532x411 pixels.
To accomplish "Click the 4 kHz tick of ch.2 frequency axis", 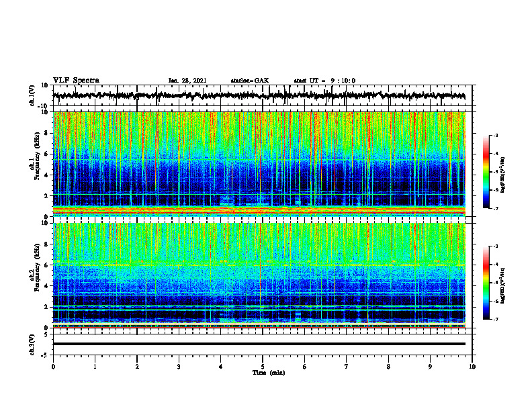I will click(46, 286).
